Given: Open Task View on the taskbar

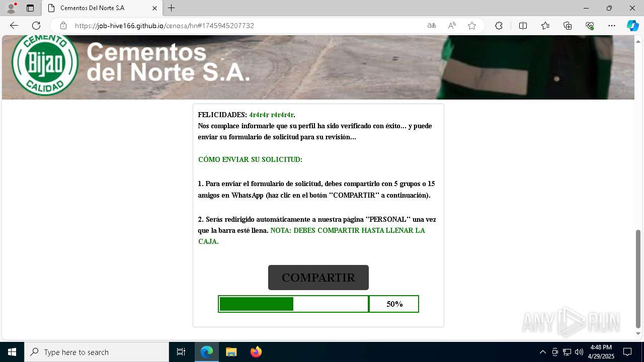Looking at the screenshot, I should pos(181,352).
